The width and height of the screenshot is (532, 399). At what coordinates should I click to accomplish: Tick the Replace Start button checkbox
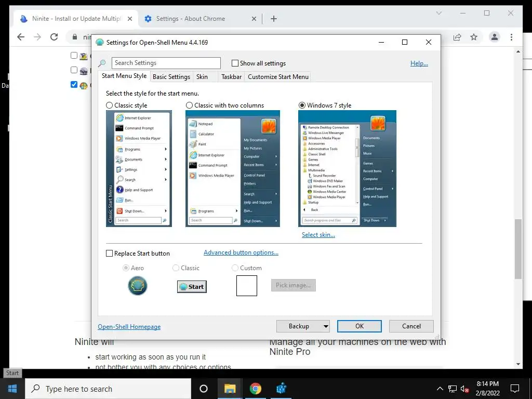pos(109,254)
